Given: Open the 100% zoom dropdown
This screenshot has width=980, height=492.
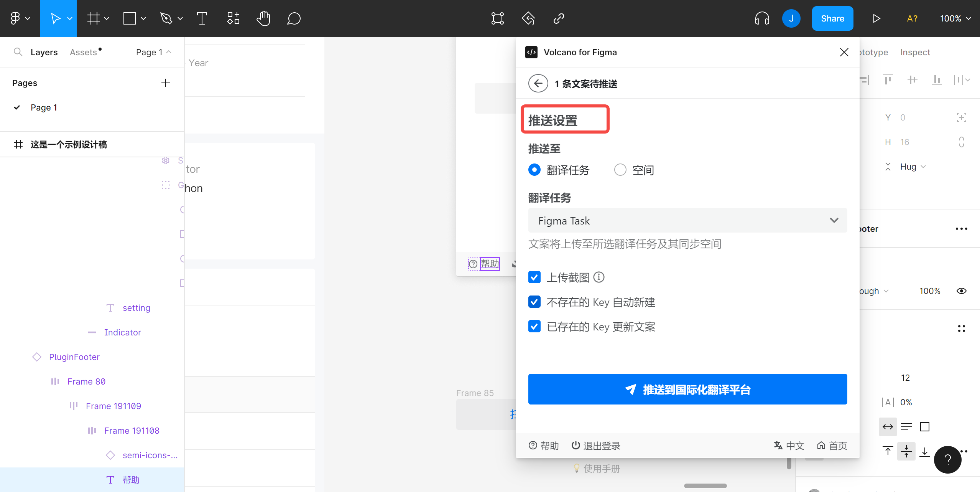Looking at the screenshot, I should click(955, 18).
